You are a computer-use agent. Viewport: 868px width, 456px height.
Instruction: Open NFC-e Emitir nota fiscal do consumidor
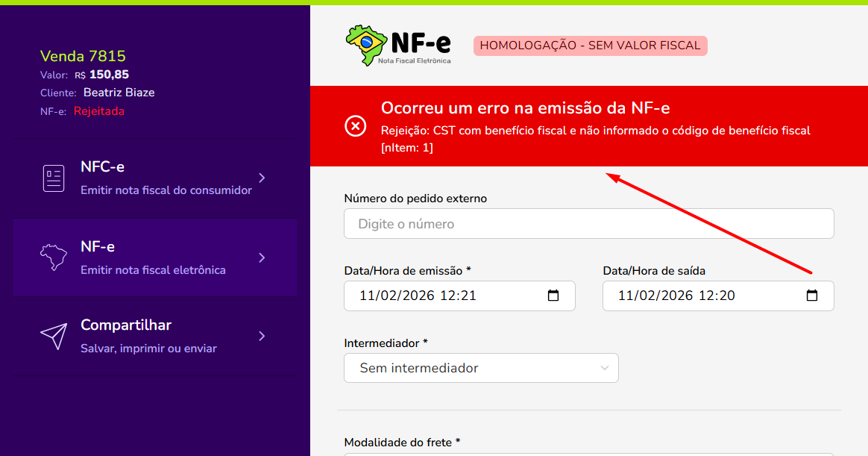[155, 178]
